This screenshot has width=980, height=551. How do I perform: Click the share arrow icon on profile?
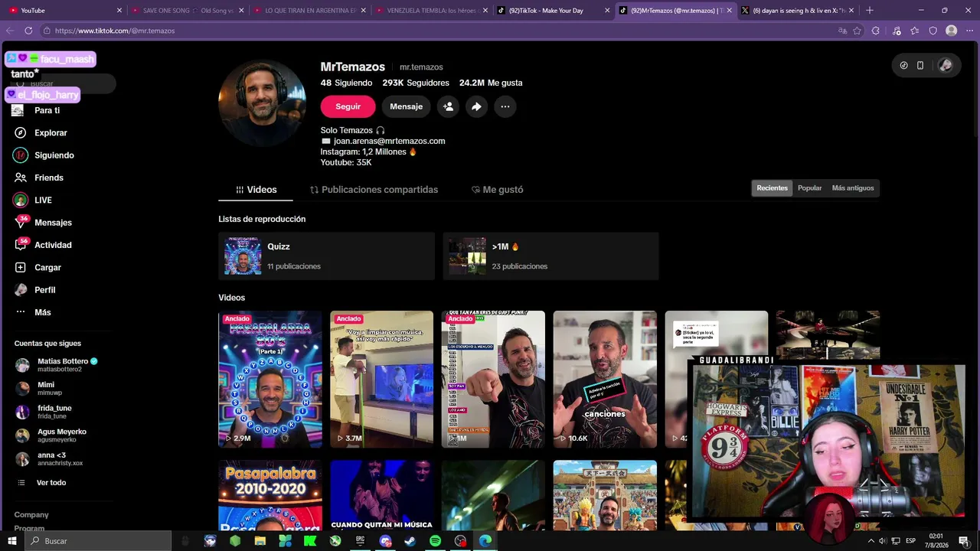click(476, 106)
